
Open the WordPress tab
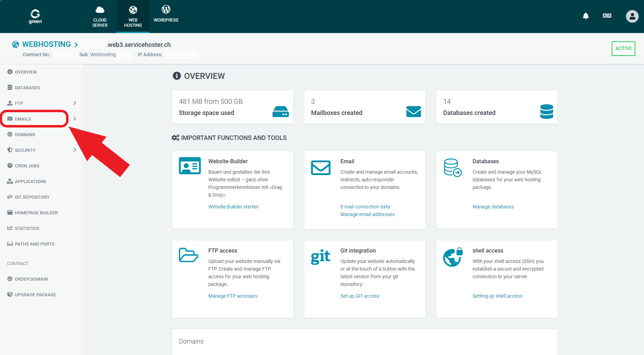coord(166,14)
